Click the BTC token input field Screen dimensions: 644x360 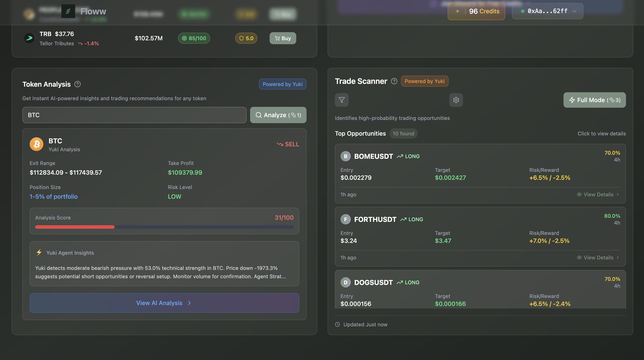(134, 115)
